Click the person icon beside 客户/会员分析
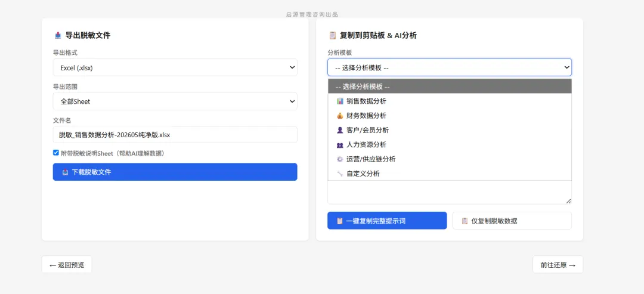 [340, 130]
